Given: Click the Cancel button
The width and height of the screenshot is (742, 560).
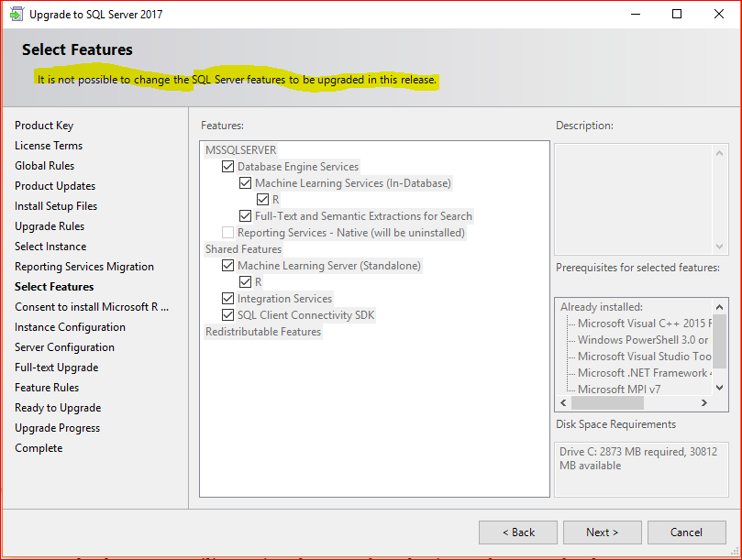Looking at the screenshot, I should 687,533.
